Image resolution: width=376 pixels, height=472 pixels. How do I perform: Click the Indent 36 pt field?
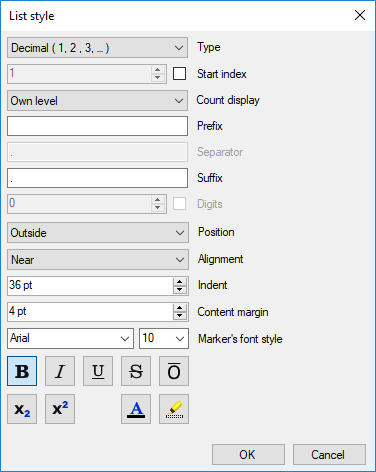(x=90, y=286)
